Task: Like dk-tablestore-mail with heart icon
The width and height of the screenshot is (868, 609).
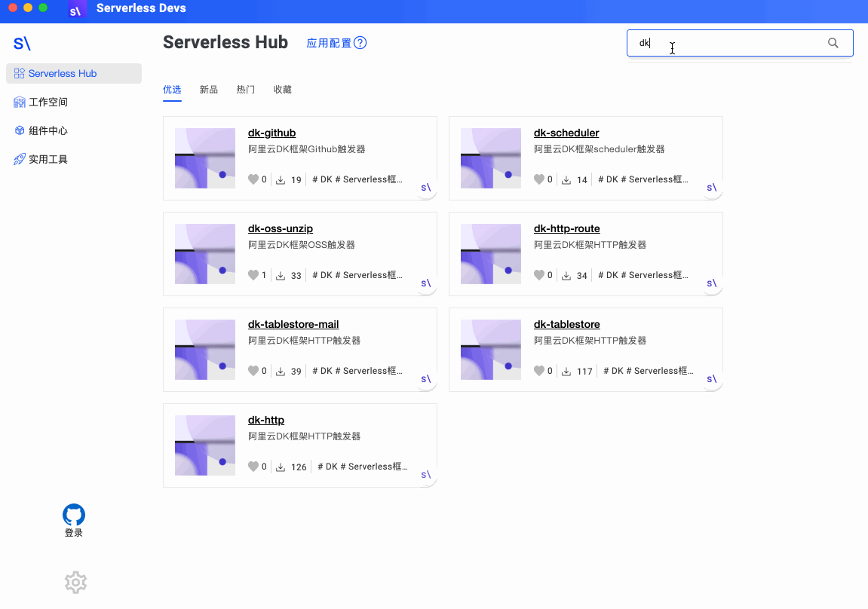Action: [253, 371]
